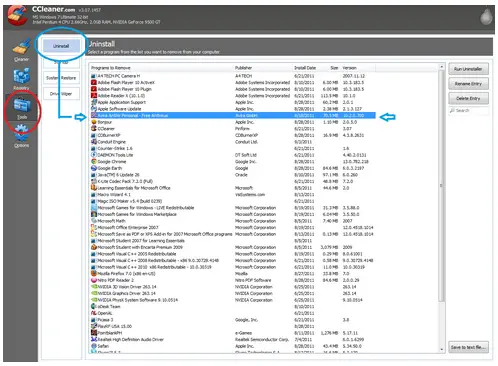Click the Conduit Engine icon
The height and width of the screenshot is (366, 498).
[94, 142]
